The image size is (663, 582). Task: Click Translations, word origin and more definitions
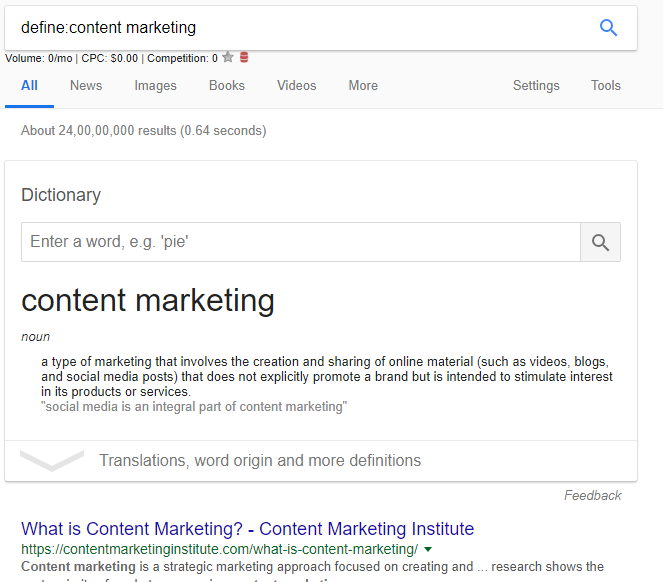point(260,461)
